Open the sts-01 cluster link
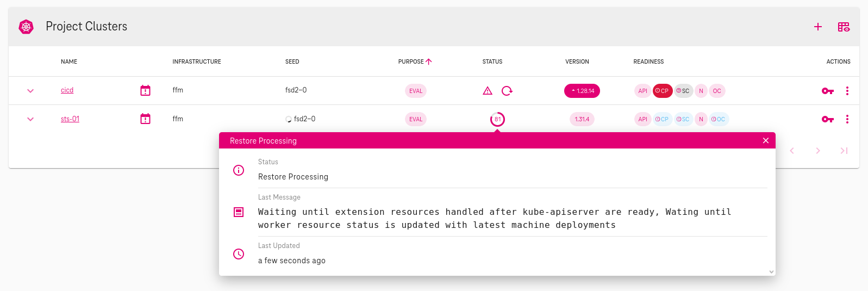This screenshot has height=291, width=868. (x=70, y=119)
